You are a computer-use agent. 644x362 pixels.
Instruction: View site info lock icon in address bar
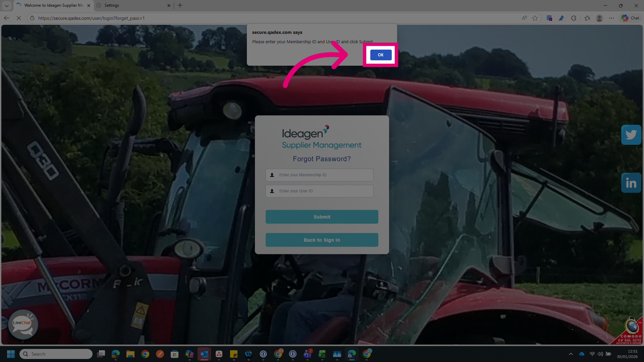point(32,18)
